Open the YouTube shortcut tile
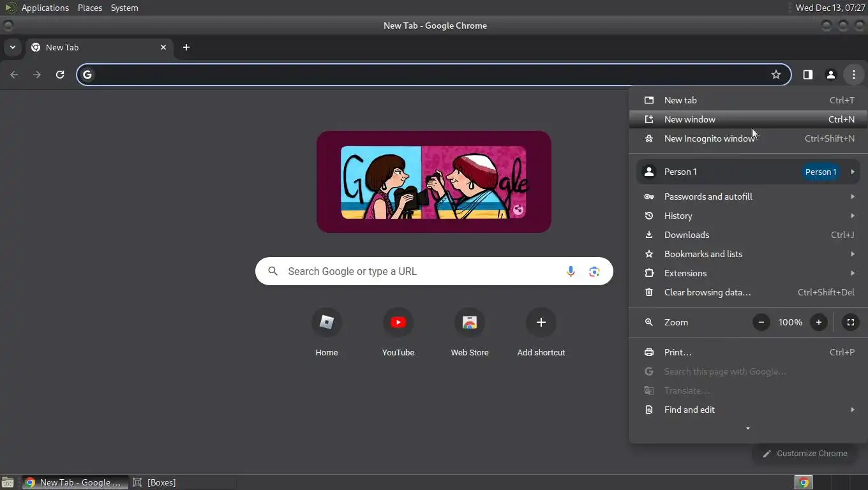This screenshot has width=868, height=490. pyautogui.click(x=398, y=332)
